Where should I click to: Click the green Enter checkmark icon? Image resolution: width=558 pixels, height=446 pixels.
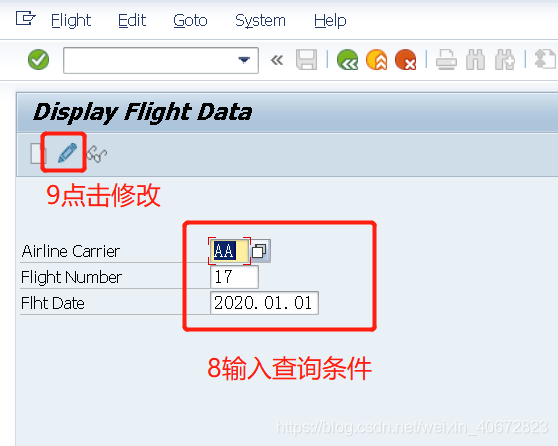point(38,59)
